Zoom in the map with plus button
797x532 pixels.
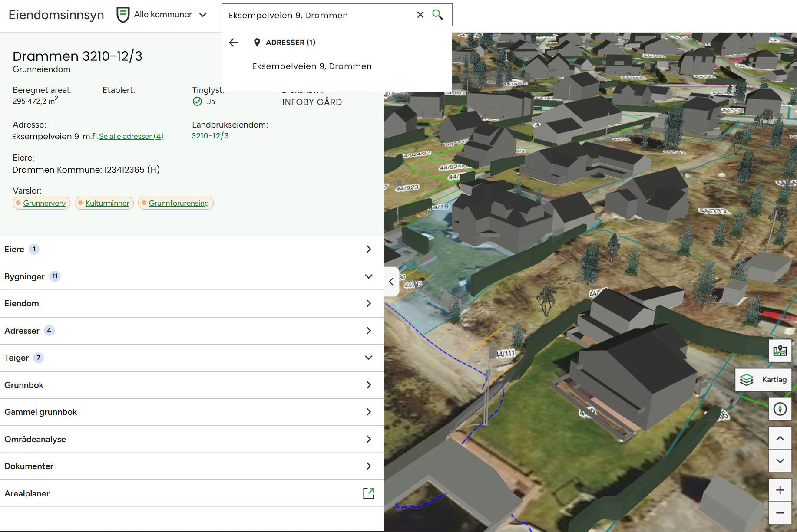coord(780,490)
